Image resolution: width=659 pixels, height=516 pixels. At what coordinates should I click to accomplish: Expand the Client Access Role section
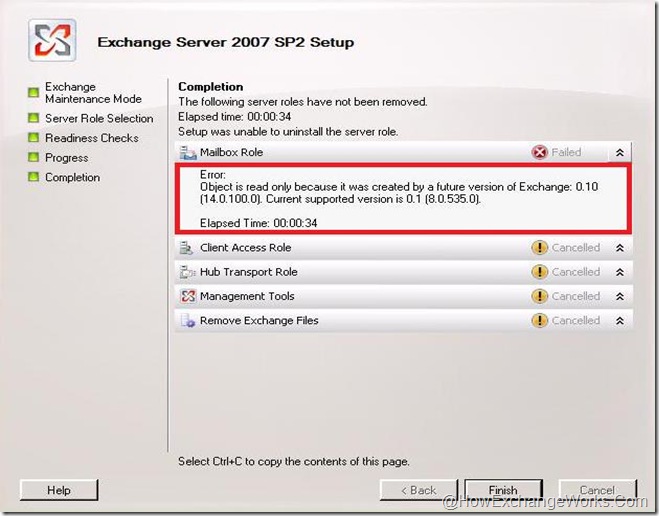coord(619,248)
